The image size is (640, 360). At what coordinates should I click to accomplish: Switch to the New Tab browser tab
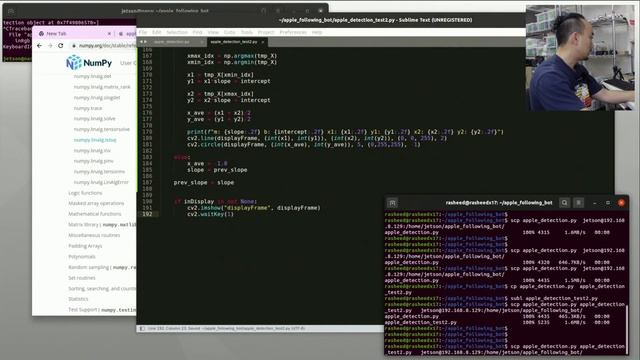(x=56, y=33)
